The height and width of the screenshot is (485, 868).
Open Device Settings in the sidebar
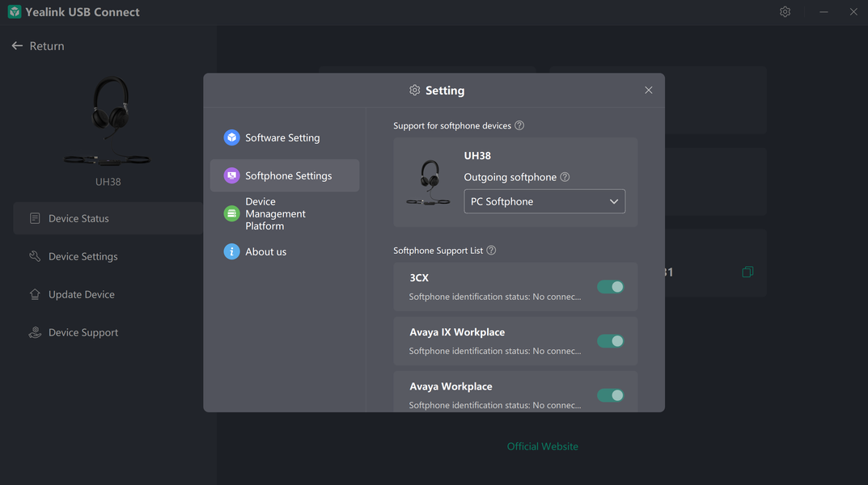[x=83, y=256]
